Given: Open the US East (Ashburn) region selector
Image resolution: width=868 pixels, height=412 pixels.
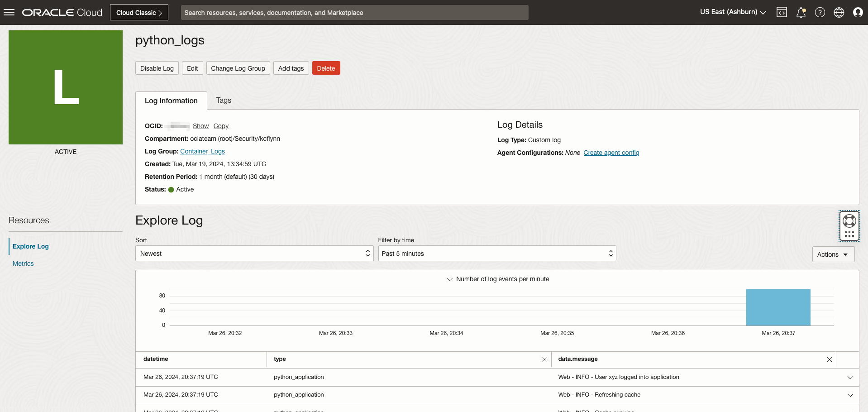Looking at the screenshot, I should click(x=732, y=12).
